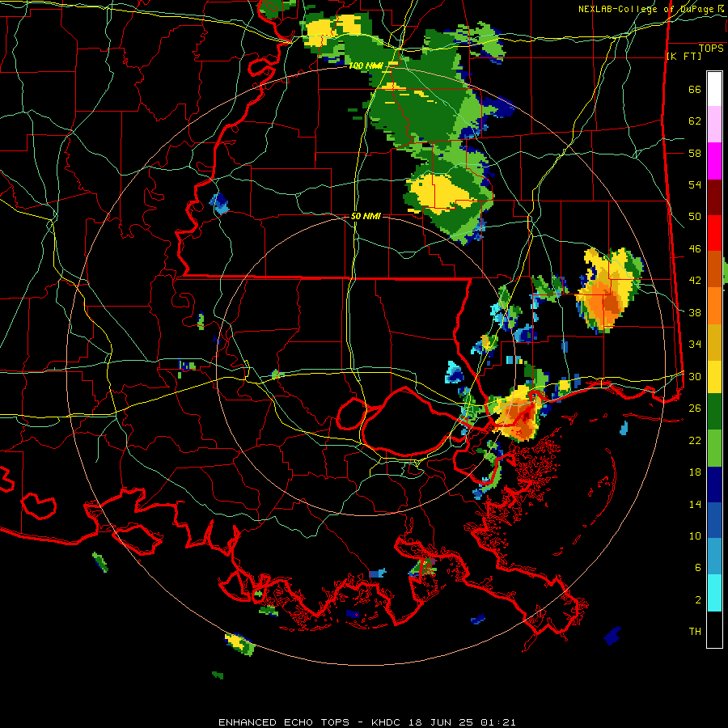Click the legend value "34"
728x728 pixels.
pyautogui.click(x=695, y=345)
